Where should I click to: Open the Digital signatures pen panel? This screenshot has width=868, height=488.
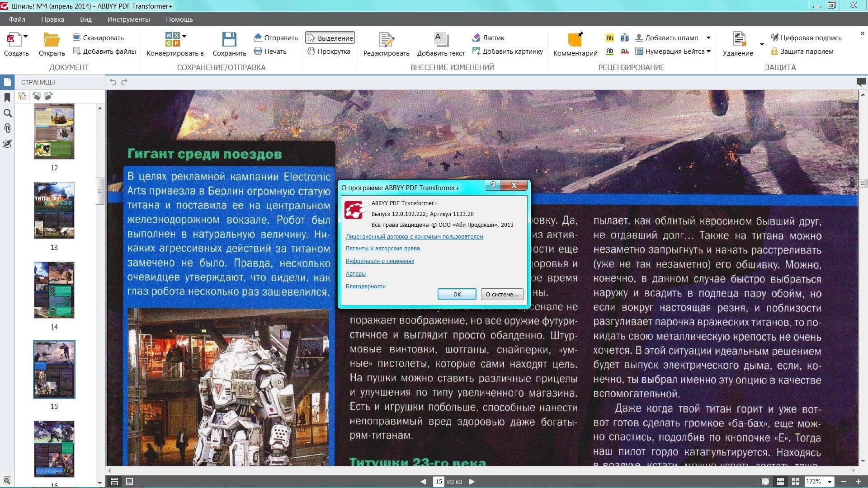tap(7, 144)
